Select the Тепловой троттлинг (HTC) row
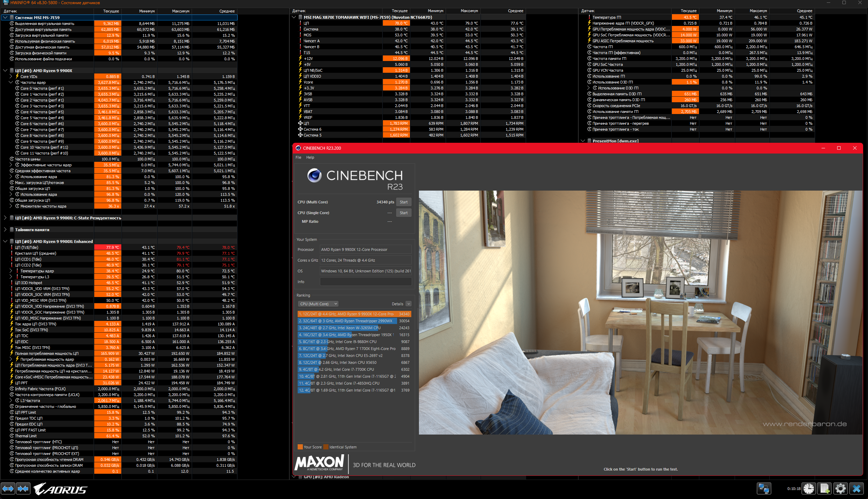The image size is (868, 499). [x=120, y=442]
